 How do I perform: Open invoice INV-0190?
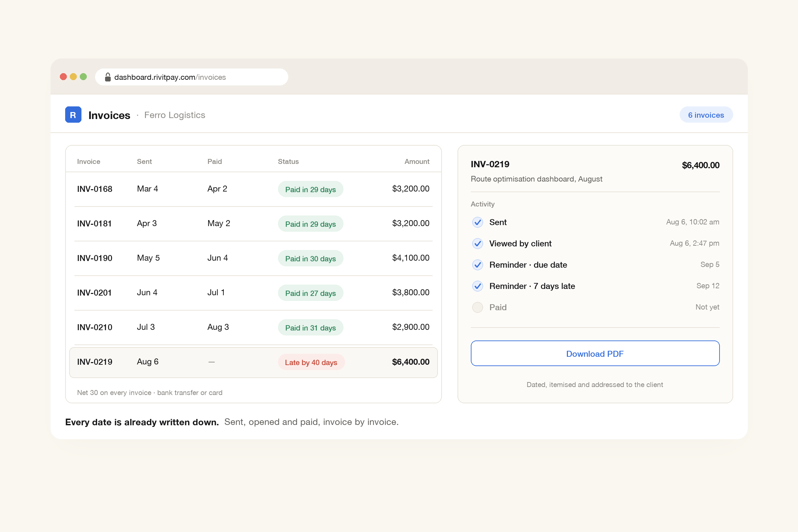(x=253, y=258)
